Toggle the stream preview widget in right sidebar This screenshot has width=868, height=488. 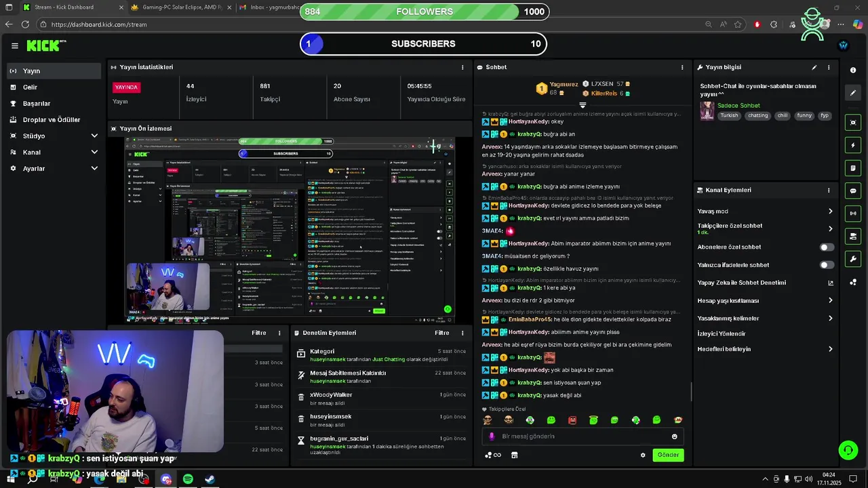(x=853, y=122)
